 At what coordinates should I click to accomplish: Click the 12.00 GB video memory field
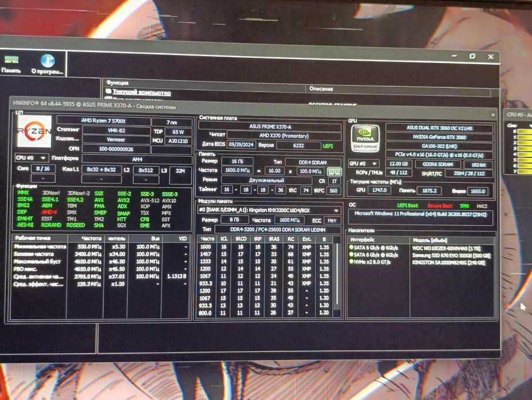pos(399,164)
